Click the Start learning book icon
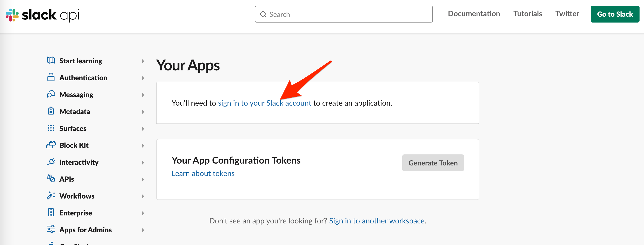The width and height of the screenshot is (644, 245). point(51,61)
